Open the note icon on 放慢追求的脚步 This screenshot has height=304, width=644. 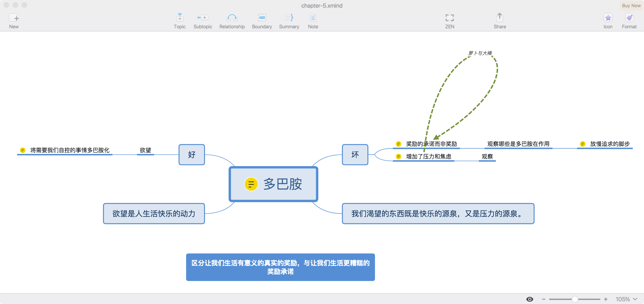(x=582, y=144)
